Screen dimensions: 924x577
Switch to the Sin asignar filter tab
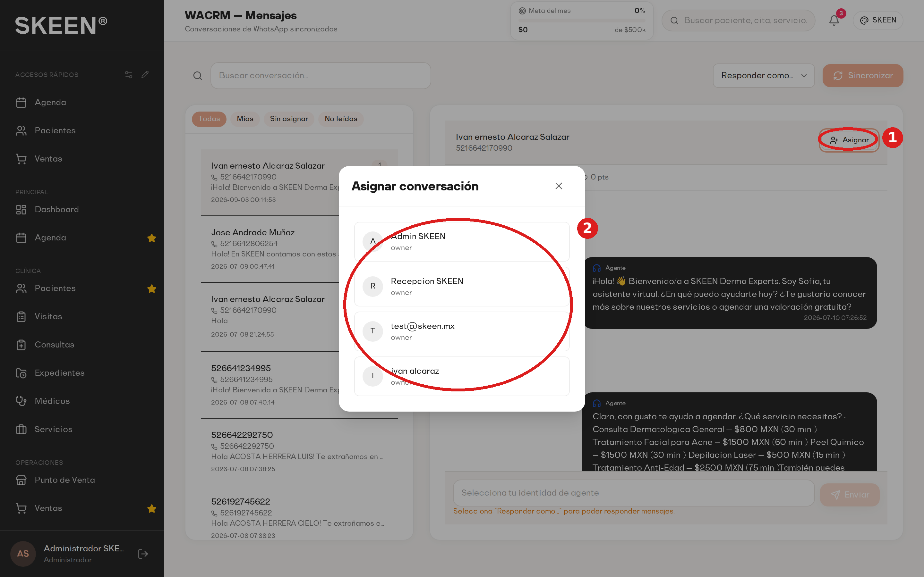click(x=289, y=119)
